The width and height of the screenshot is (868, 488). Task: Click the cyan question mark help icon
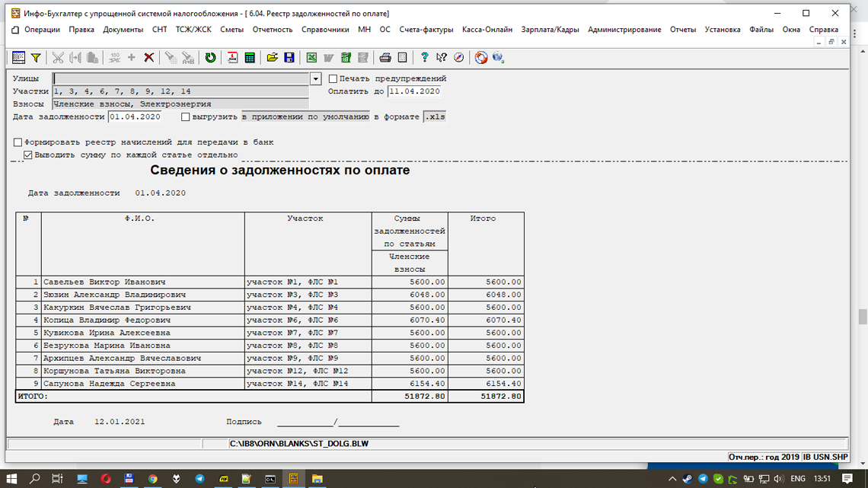425,58
